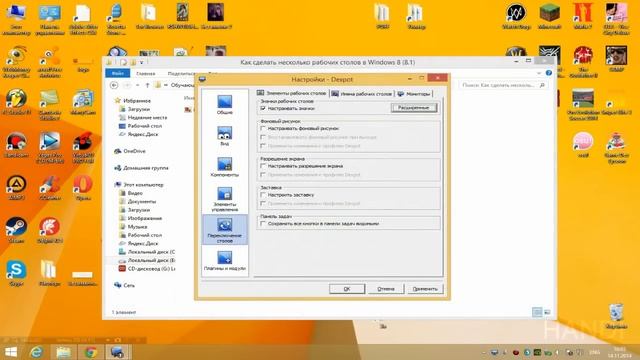Check Сохранять все кнопки в панели задач
This screenshot has height=360, width=640.
point(263,224)
